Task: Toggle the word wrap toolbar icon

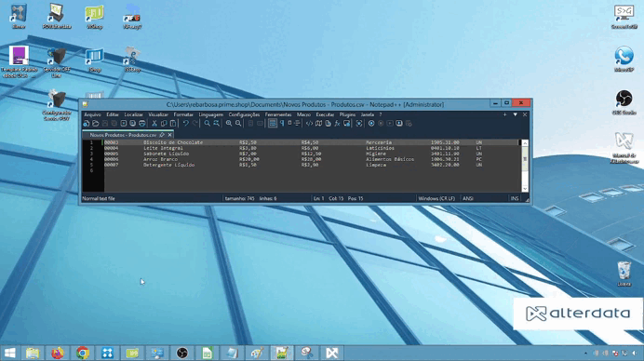Action: pyautogui.click(x=273, y=123)
